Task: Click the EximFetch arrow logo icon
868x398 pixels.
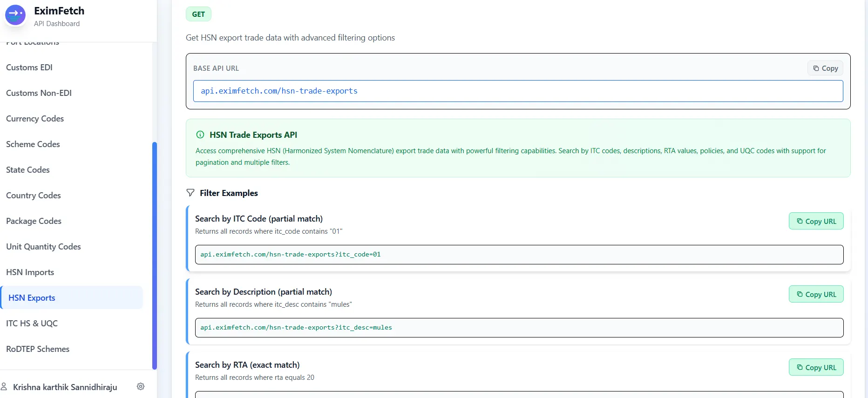Action: coord(15,15)
